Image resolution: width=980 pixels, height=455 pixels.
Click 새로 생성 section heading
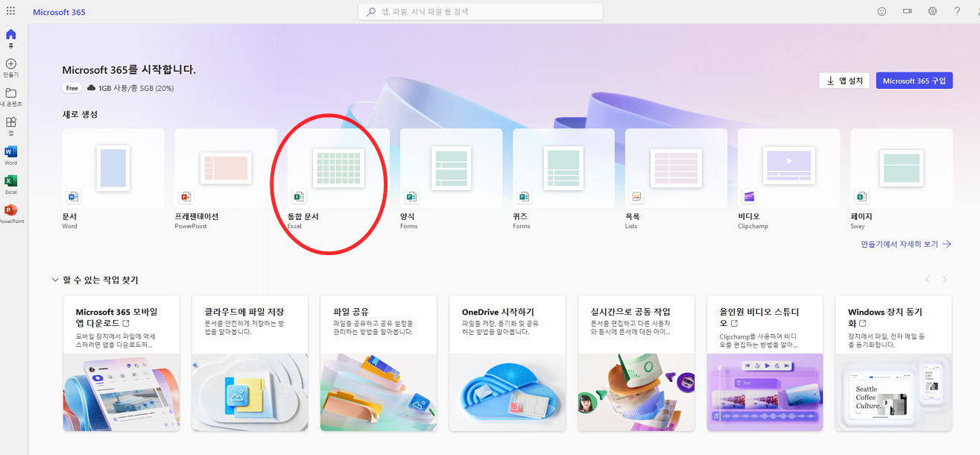click(80, 114)
